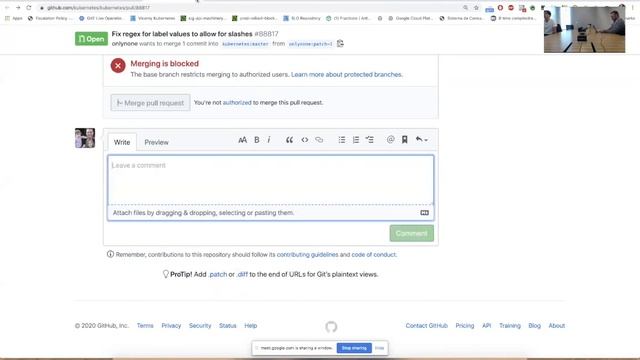Open the Training footer link
The image size is (640, 360).
click(510, 326)
